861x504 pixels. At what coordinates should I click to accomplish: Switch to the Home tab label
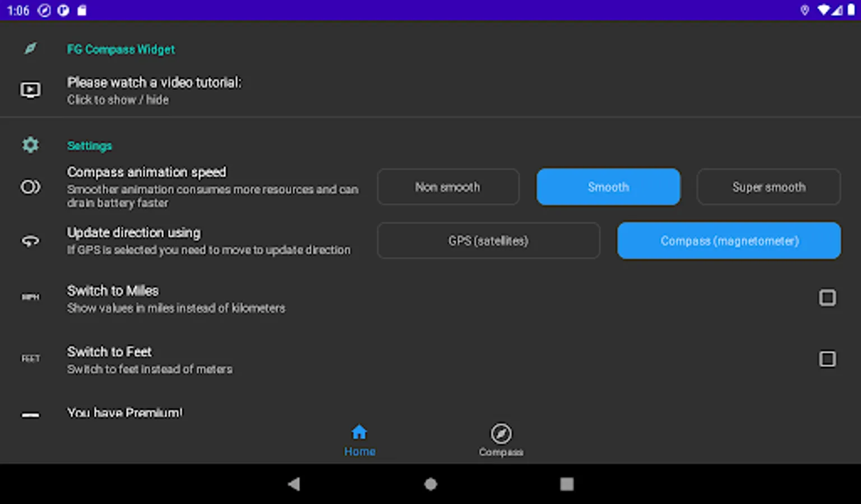[359, 451]
